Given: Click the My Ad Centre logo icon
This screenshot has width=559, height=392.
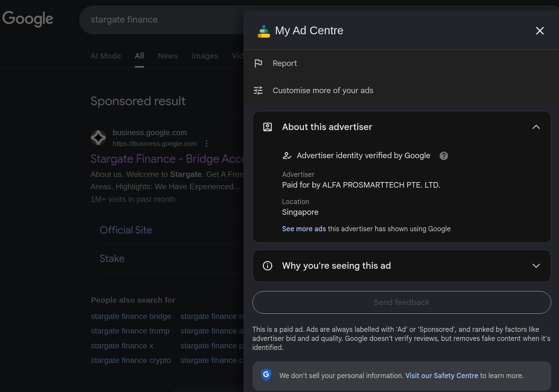Looking at the screenshot, I should pyautogui.click(x=263, y=31).
